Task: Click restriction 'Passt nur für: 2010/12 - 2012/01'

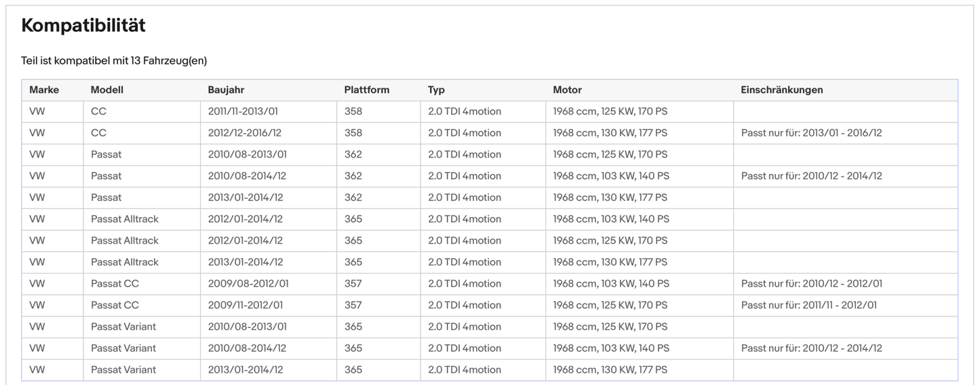Action: pyautogui.click(x=811, y=284)
